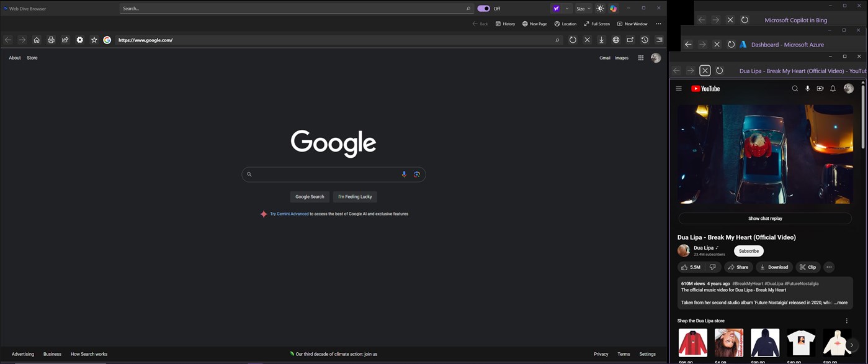Open the browser settings gear
The width and height of the screenshot is (868, 364).
tap(79, 39)
